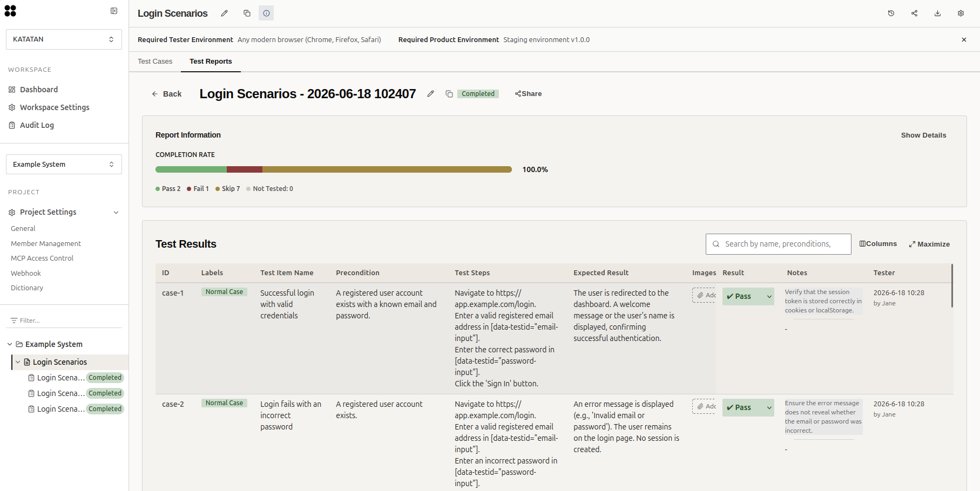Click the completion rate progress bar
The width and height of the screenshot is (980, 491).
pyautogui.click(x=334, y=169)
